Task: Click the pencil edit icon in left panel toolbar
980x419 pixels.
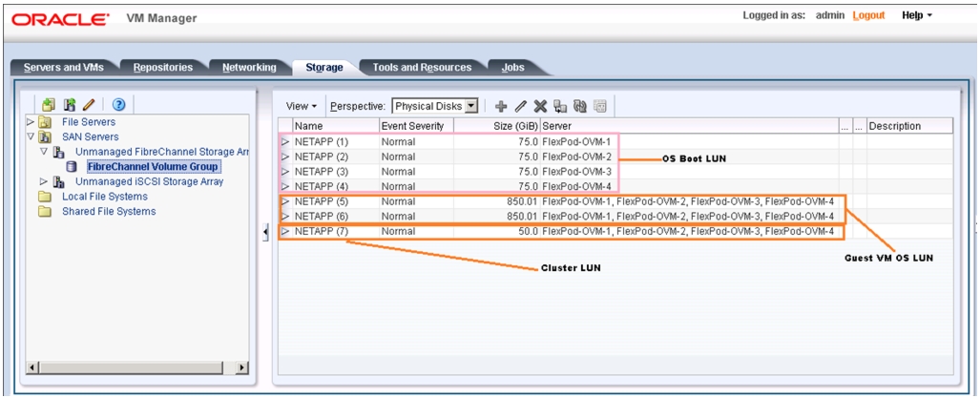Action: 89,104
